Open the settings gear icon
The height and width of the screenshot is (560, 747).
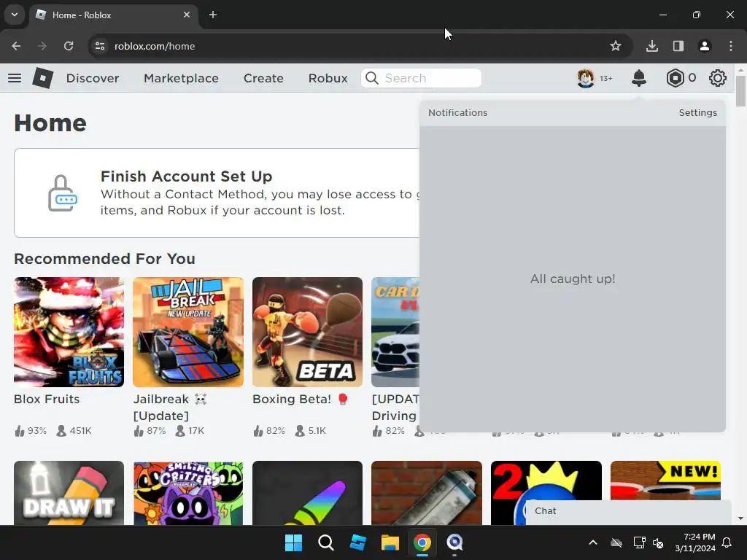tap(718, 78)
